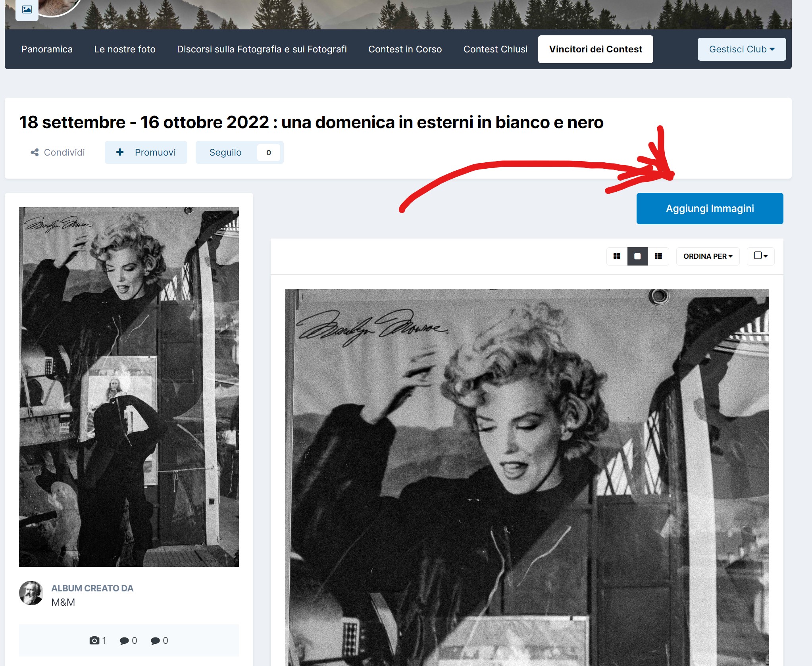
Task: Open the Panoramica tab
Action: point(47,49)
